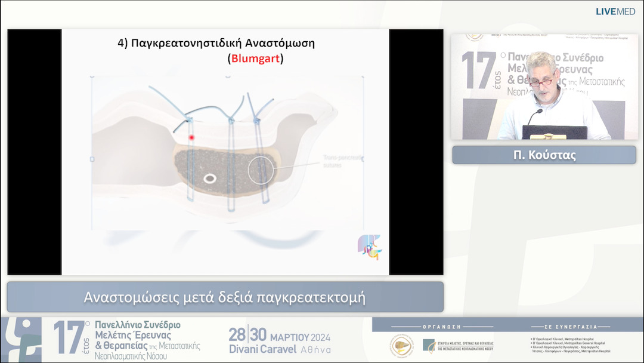Toggle the circle highlight over the pancreatic sutures

261,169
